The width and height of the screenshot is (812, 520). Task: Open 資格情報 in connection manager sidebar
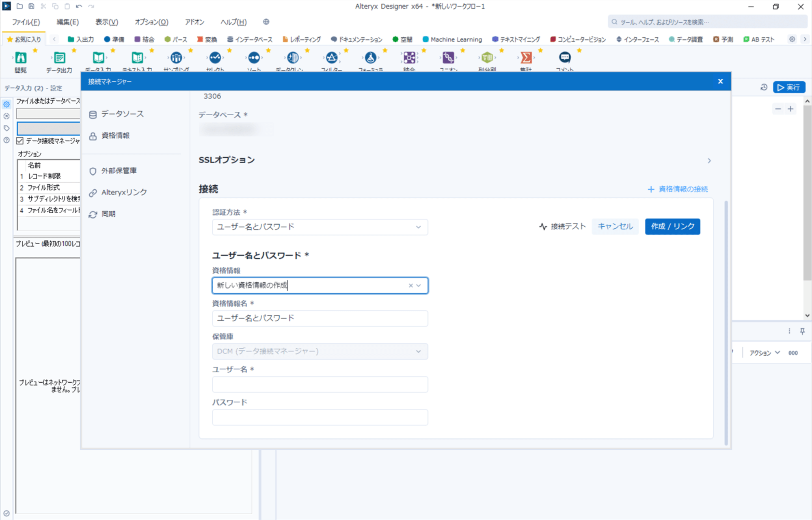coord(110,136)
